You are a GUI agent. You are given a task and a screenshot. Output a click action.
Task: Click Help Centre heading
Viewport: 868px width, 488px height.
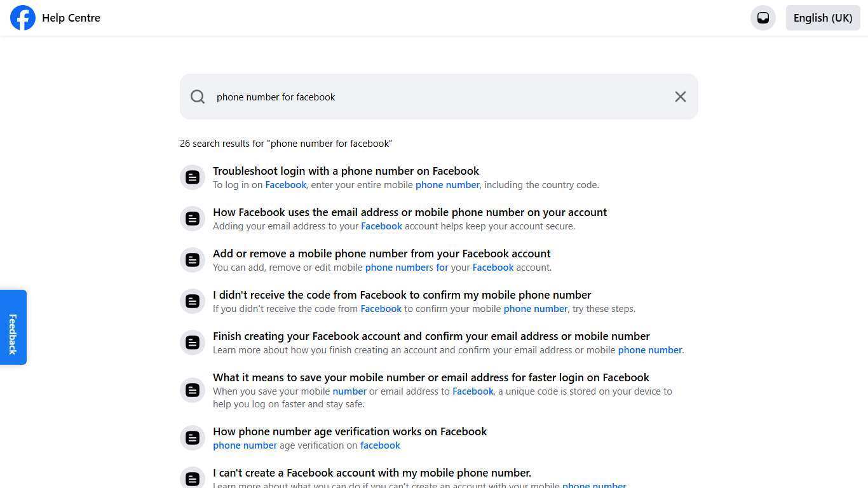point(71,18)
